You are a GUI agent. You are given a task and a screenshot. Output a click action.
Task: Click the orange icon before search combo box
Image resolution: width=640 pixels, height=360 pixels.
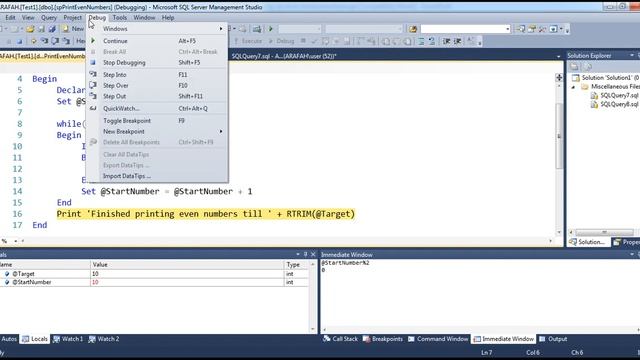413,29
